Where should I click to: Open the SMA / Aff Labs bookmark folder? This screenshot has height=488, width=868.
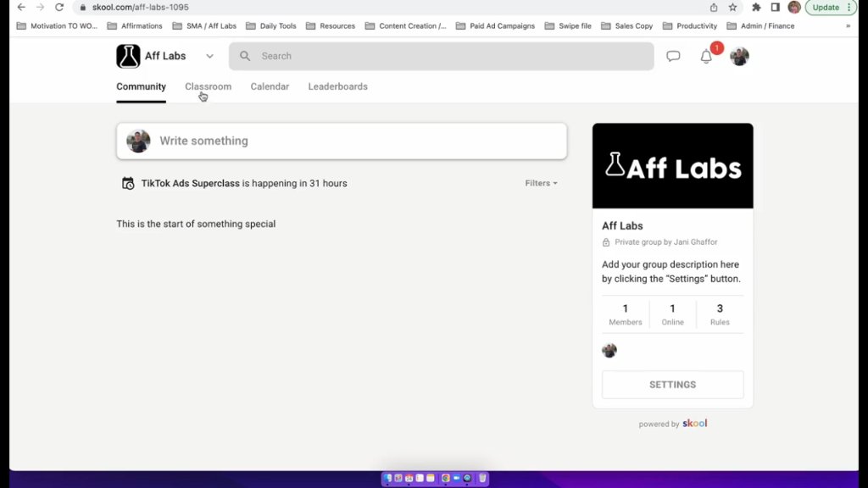coord(204,26)
